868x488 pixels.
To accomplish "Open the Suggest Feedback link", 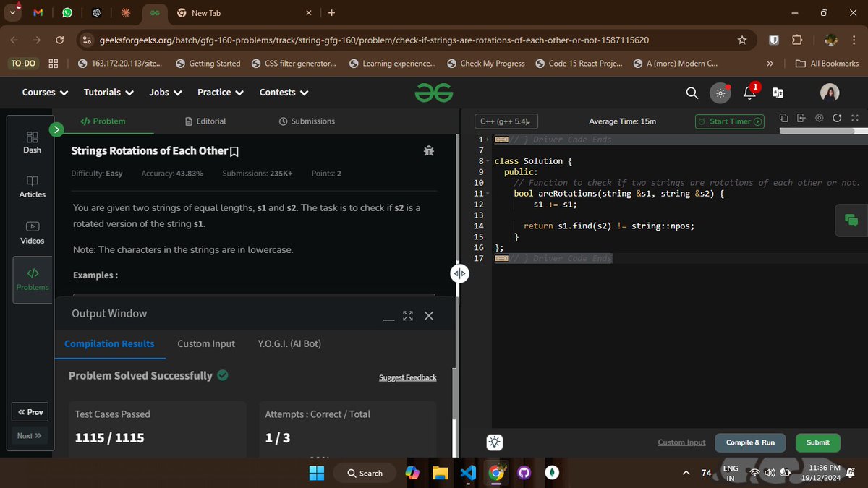I will click(x=408, y=378).
